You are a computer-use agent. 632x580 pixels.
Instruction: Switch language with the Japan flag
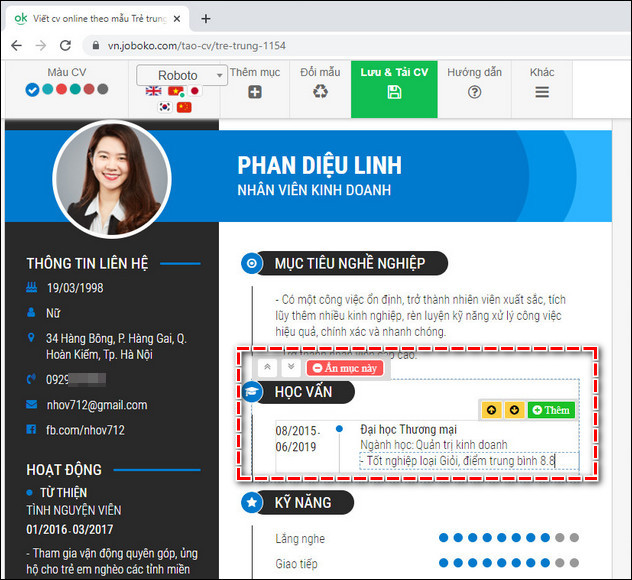(x=195, y=91)
